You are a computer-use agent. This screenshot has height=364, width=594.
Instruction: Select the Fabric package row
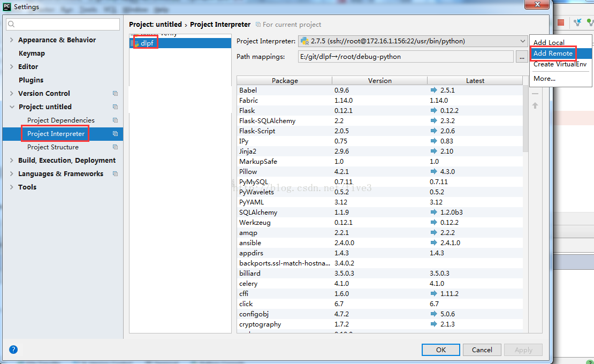click(x=380, y=101)
